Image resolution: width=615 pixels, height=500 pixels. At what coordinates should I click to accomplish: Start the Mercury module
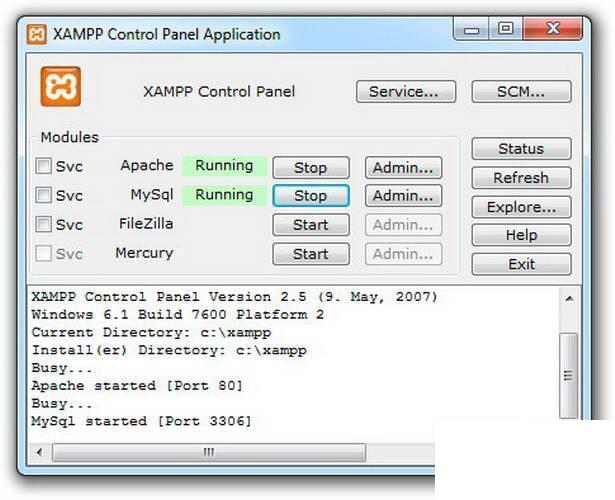pyautogui.click(x=311, y=254)
